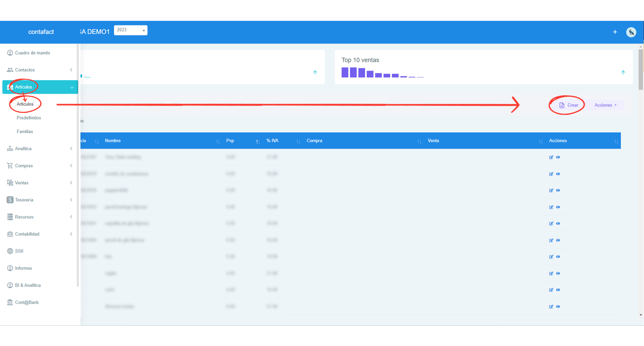644x346 pixels.
Task: Click the Cont@Bank bank icon
Action: [10, 302]
